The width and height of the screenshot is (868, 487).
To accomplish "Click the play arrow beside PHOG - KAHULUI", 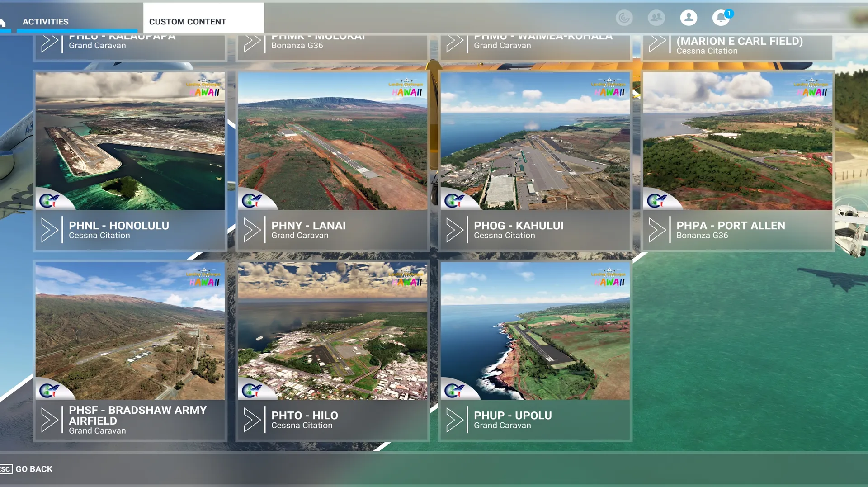I will pyautogui.click(x=455, y=230).
